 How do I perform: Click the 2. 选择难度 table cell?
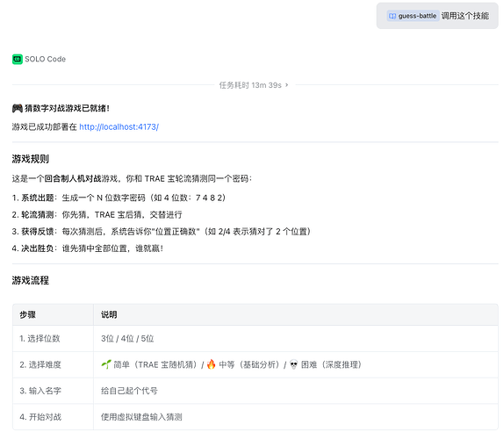(53, 364)
